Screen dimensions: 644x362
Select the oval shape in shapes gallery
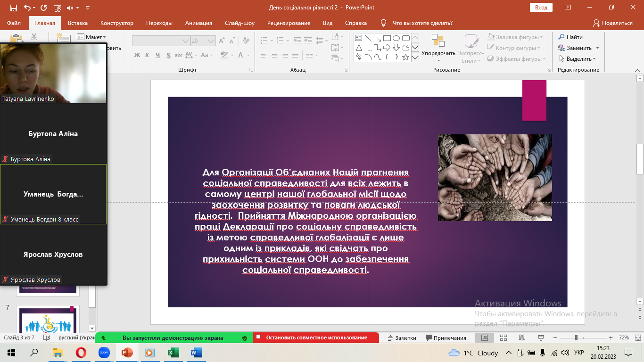click(x=396, y=38)
